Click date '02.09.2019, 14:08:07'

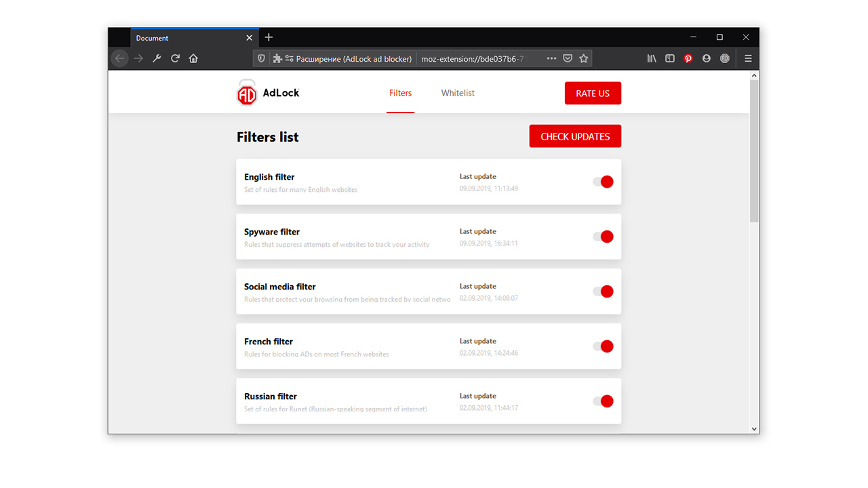coord(489,298)
